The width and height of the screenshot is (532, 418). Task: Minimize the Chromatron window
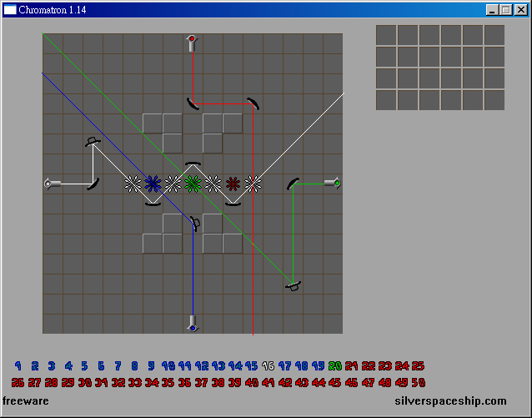pyautogui.click(x=492, y=10)
